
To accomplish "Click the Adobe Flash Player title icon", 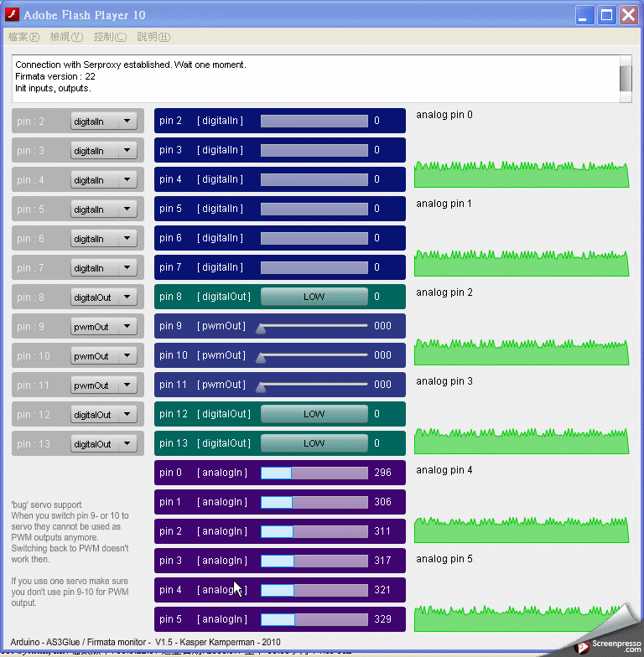I will 12,15.
